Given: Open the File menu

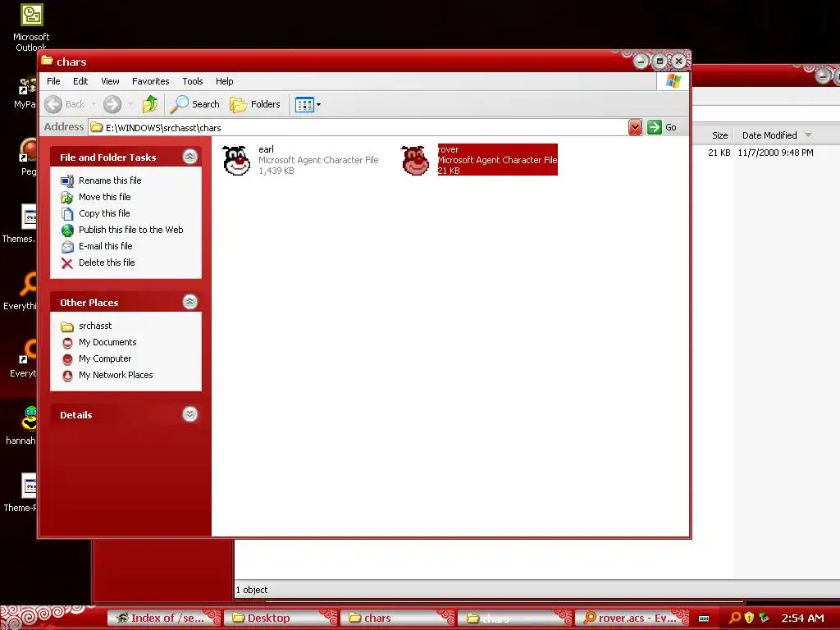Looking at the screenshot, I should (53, 81).
